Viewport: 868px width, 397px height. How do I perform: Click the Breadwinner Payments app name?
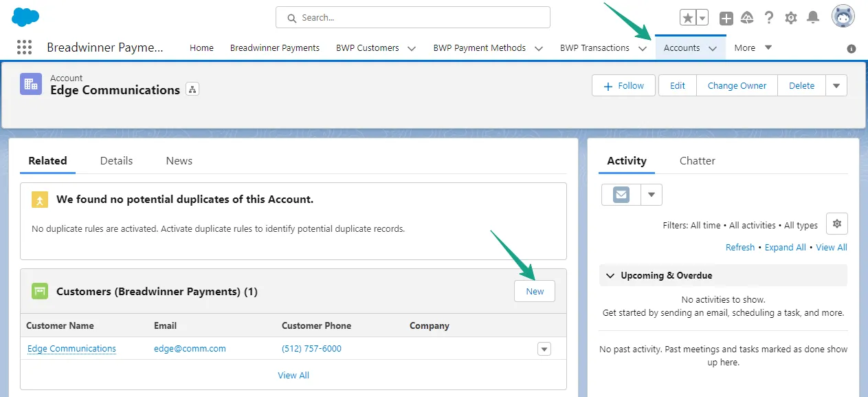click(x=105, y=48)
